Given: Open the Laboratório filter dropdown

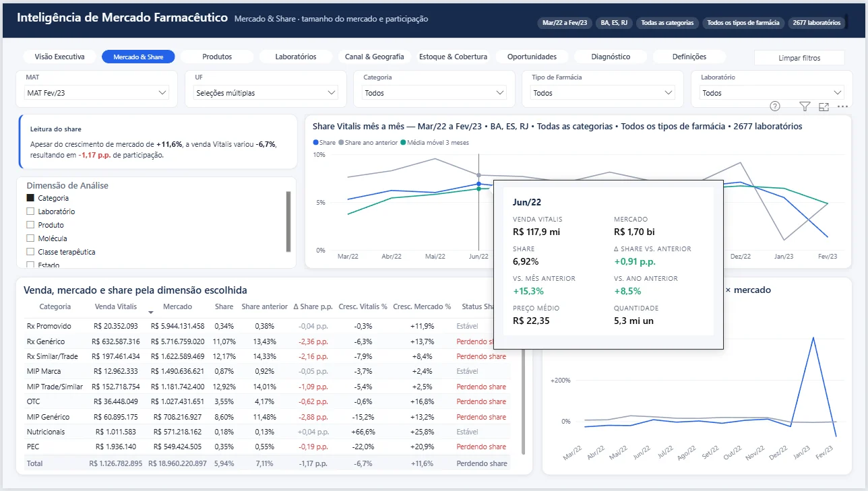Looking at the screenshot, I should pos(772,93).
